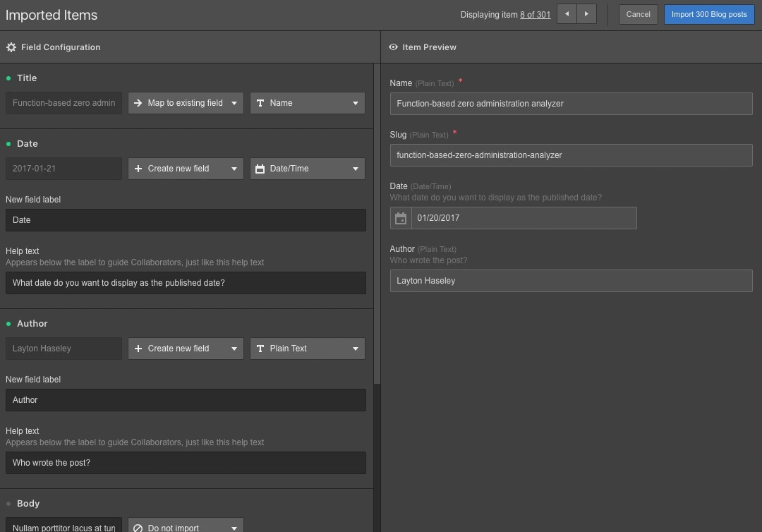Screen dimensions: 762x532
Task: Open Title 'Name' field target dropdown
Action: coord(308,103)
